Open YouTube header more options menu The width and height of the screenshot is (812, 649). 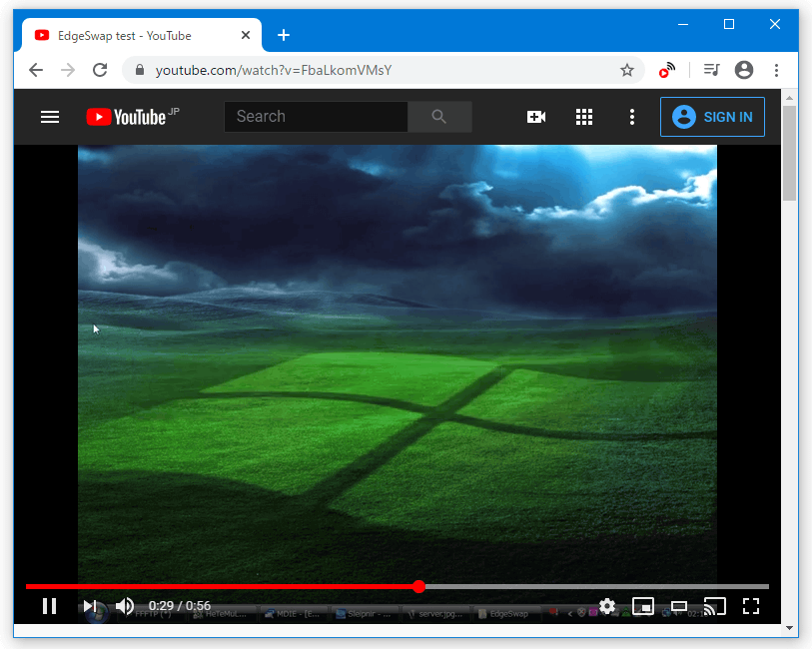(x=632, y=117)
